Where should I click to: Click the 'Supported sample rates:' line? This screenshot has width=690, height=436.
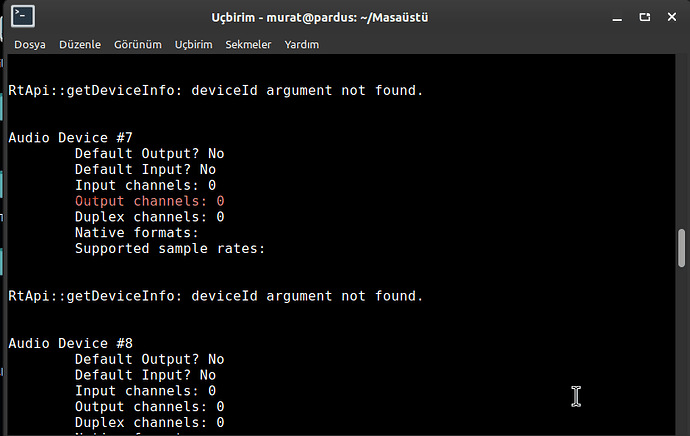point(170,248)
